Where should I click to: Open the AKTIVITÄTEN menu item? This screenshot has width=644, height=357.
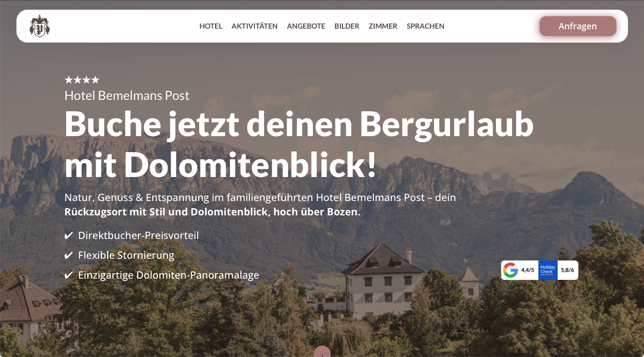pyautogui.click(x=254, y=26)
